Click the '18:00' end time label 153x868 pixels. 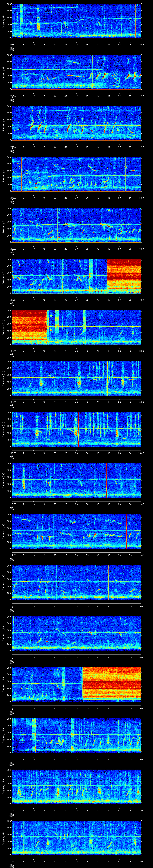[141, 861]
